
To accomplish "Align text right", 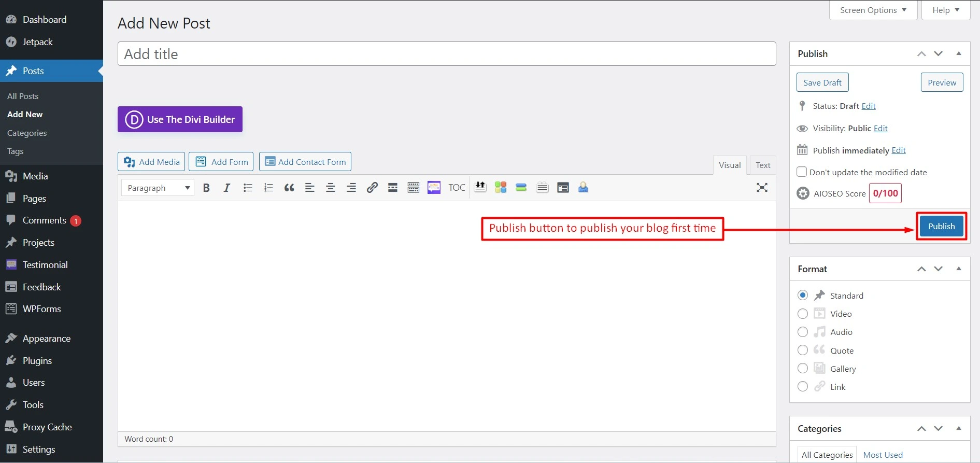I will click(x=351, y=188).
